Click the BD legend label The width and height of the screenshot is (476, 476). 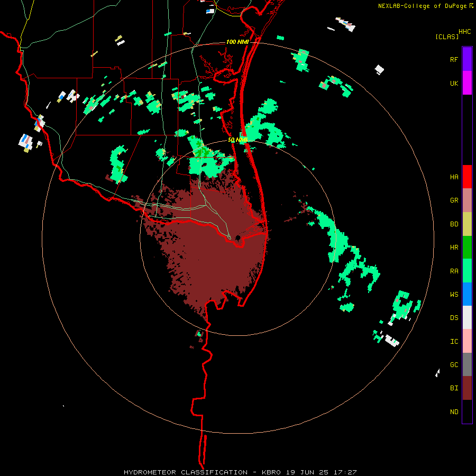click(454, 224)
